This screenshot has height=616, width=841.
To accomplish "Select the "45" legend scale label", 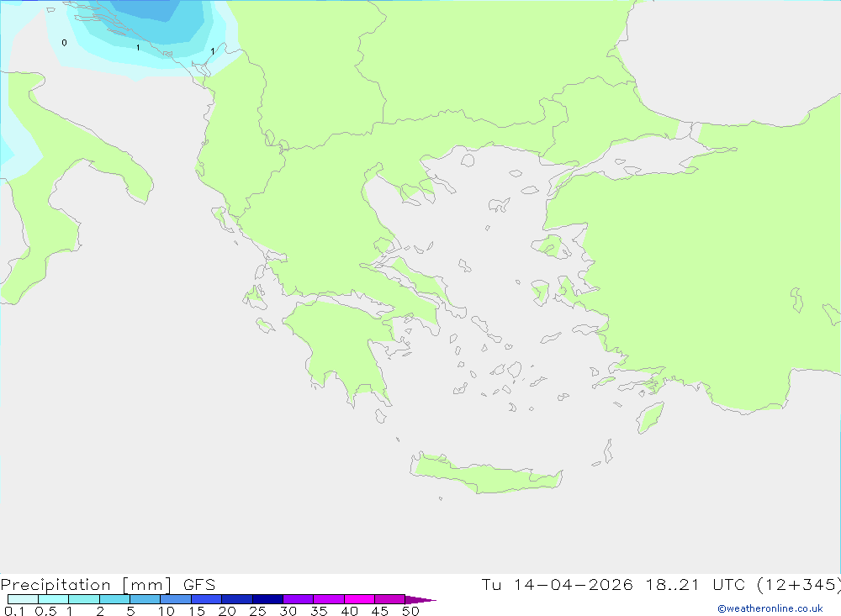I will (x=380, y=611).
